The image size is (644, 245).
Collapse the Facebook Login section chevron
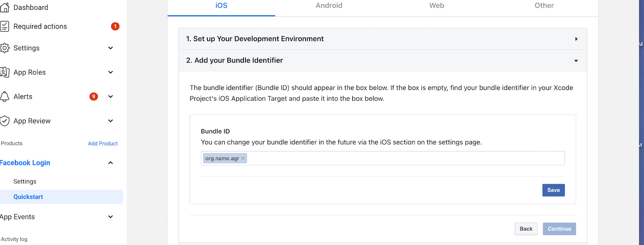(x=111, y=163)
